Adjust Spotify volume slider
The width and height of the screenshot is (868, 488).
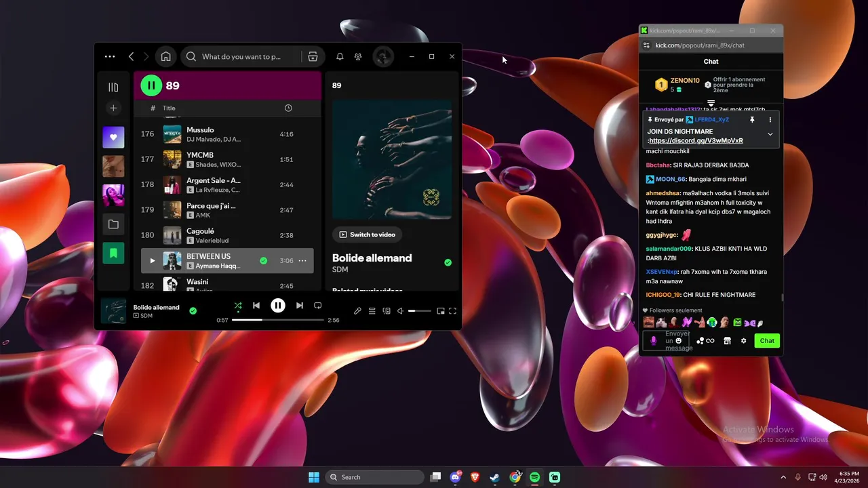coord(419,311)
